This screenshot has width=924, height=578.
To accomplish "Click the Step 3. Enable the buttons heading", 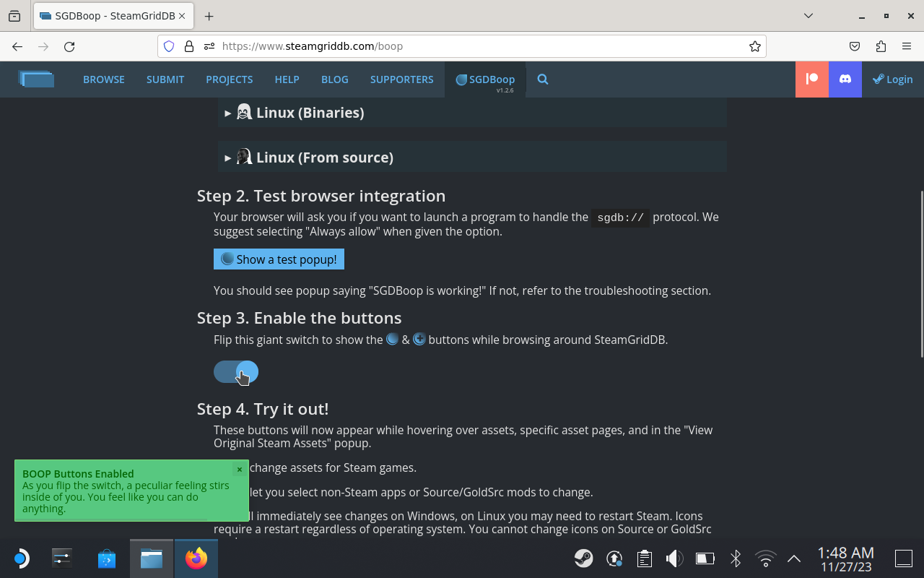I will coord(300,318).
